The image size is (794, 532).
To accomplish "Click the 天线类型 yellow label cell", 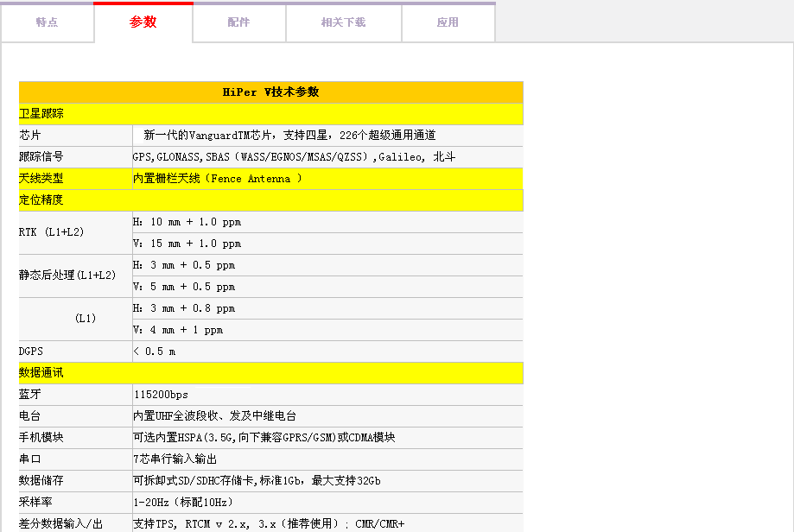I will pyautogui.click(x=41, y=179).
